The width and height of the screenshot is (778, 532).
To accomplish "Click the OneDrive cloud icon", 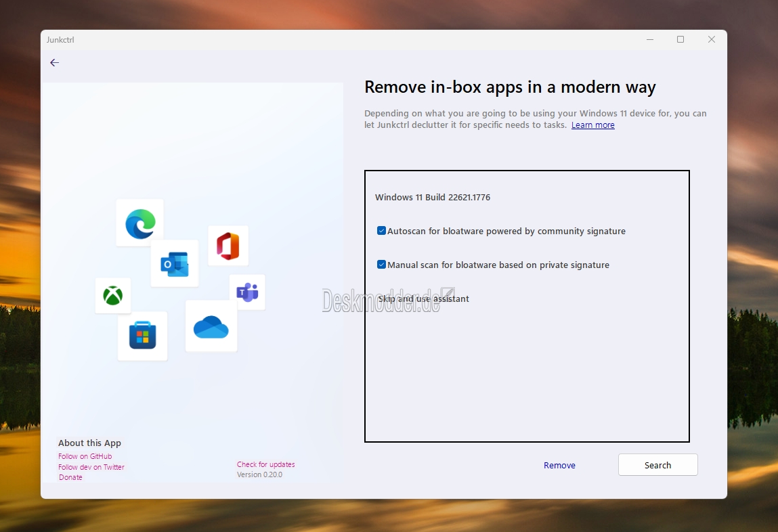I will click(x=211, y=327).
